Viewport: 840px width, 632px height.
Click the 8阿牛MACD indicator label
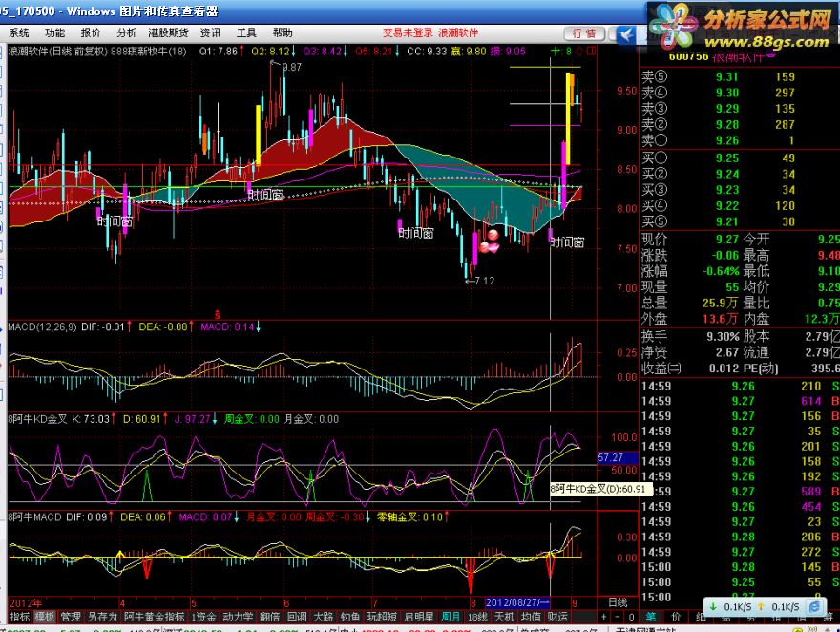click(35, 516)
